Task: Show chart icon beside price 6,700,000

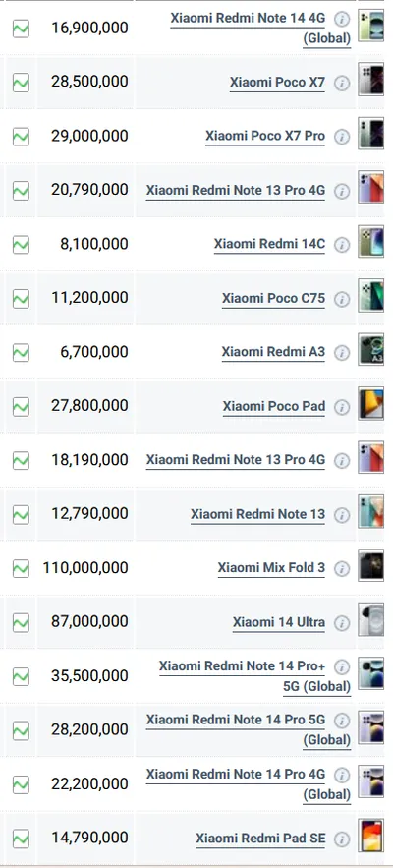Action: [x=21, y=353]
